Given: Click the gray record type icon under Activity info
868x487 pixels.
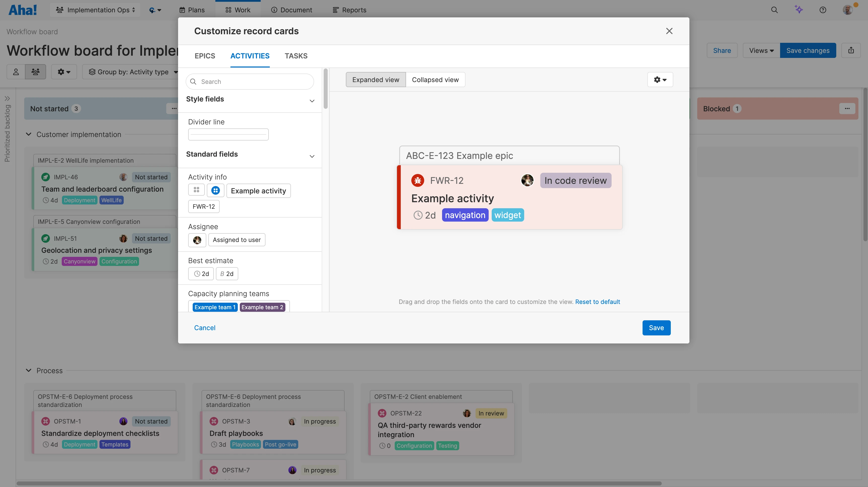Looking at the screenshot, I should 196,190.
